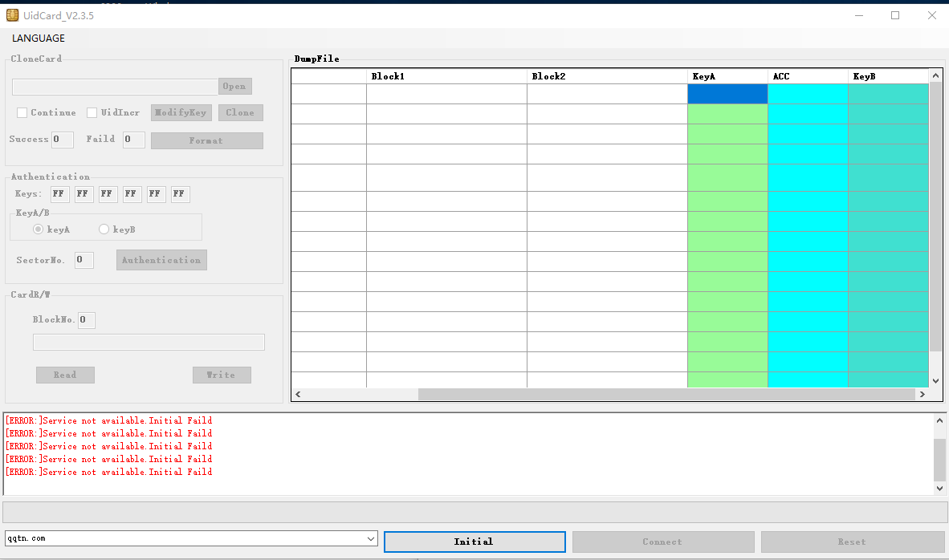Click the first ERROR Service not available line
This screenshot has height=560, width=949.
click(109, 421)
